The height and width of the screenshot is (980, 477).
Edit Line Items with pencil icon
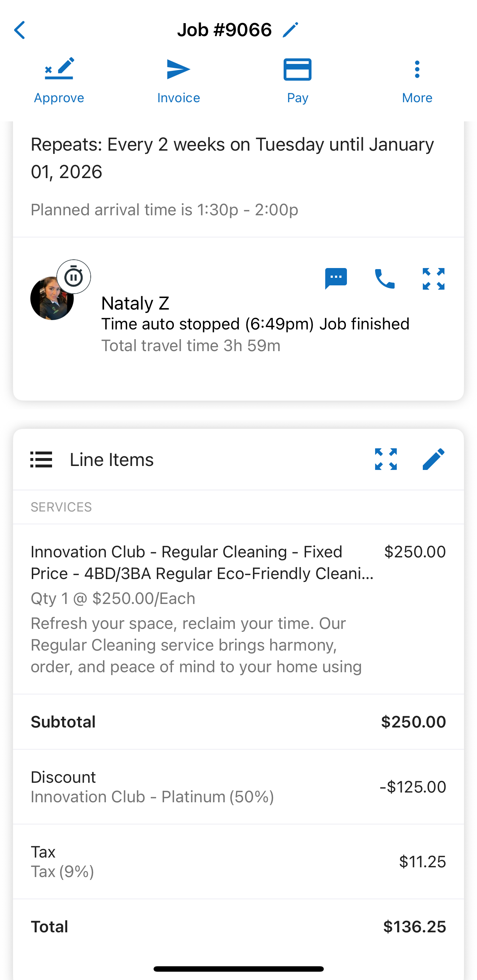coord(433,459)
